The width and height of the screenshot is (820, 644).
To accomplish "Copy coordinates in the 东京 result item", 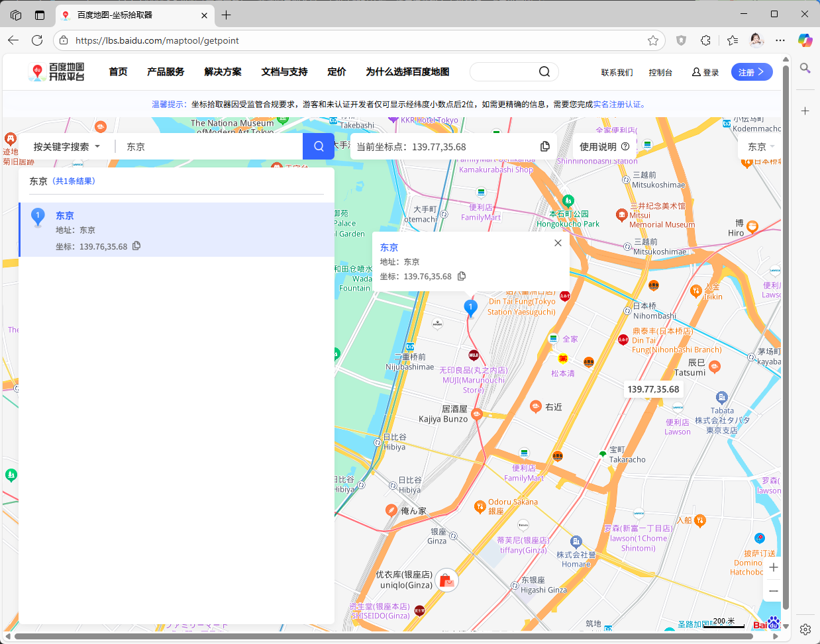I will [x=136, y=246].
